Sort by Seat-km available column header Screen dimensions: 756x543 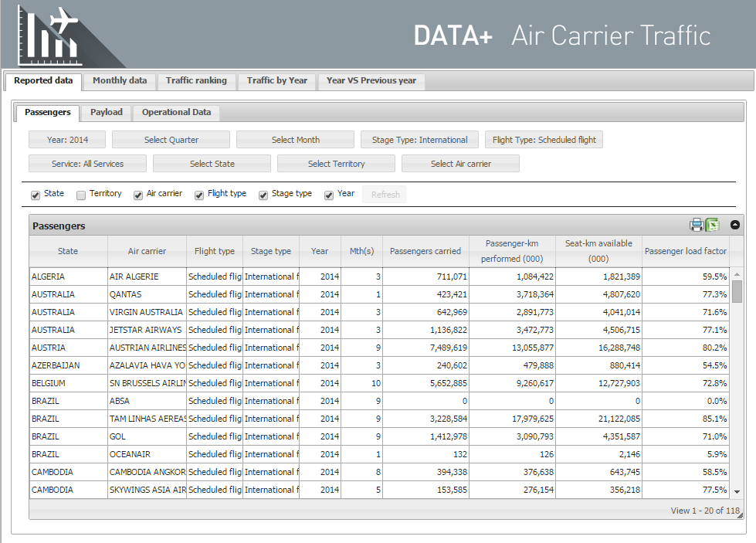tap(598, 251)
